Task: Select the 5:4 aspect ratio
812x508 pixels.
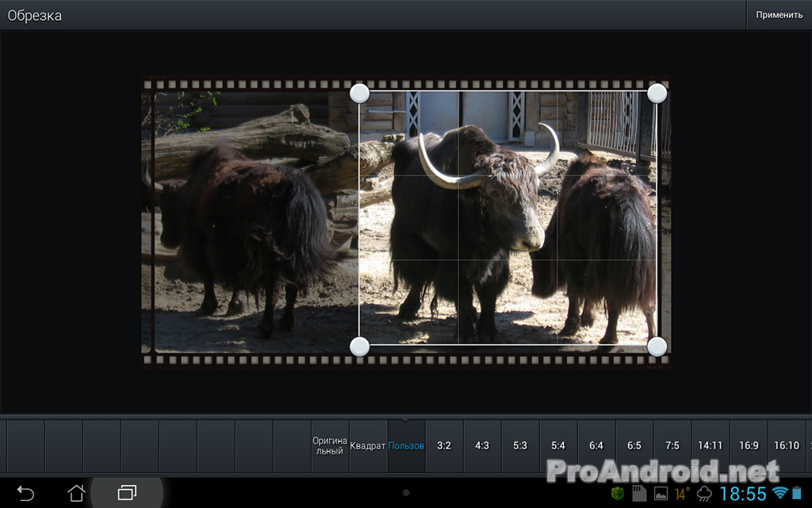Action: click(x=558, y=446)
